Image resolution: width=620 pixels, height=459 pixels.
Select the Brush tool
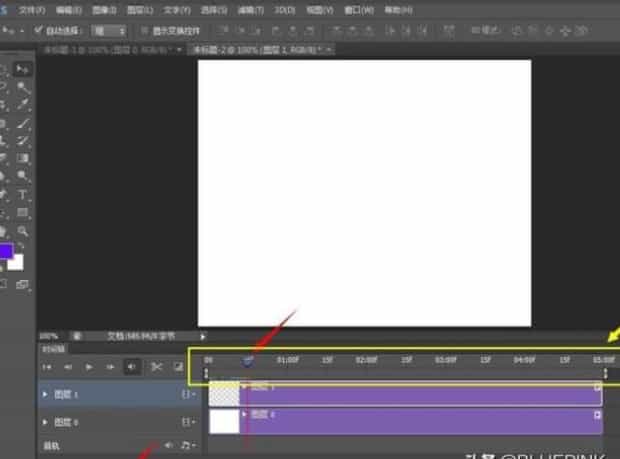(23, 123)
